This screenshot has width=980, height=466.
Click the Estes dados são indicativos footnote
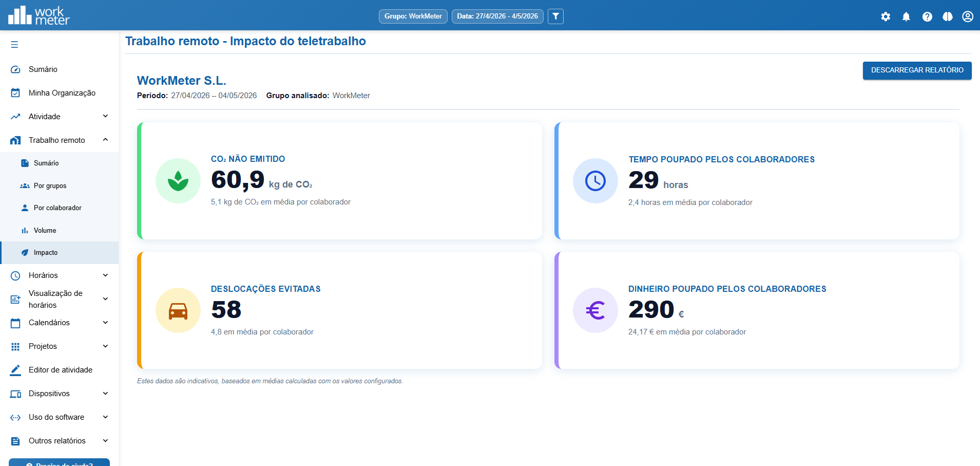tap(270, 381)
